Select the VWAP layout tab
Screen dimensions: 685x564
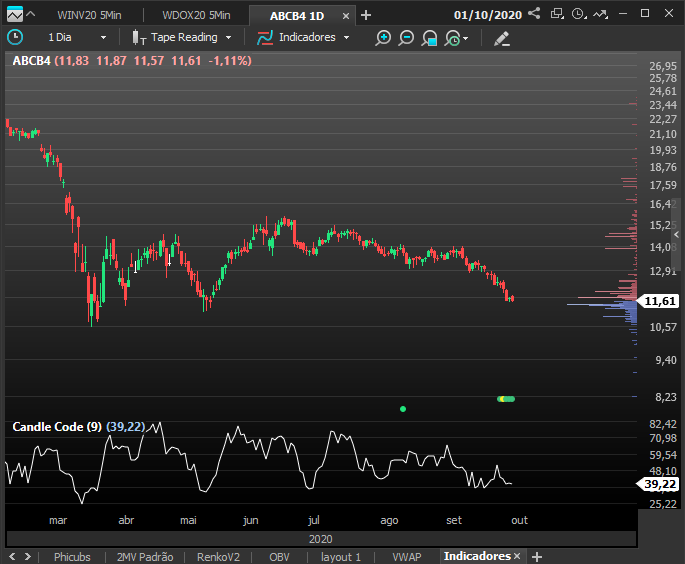(x=407, y=557)
